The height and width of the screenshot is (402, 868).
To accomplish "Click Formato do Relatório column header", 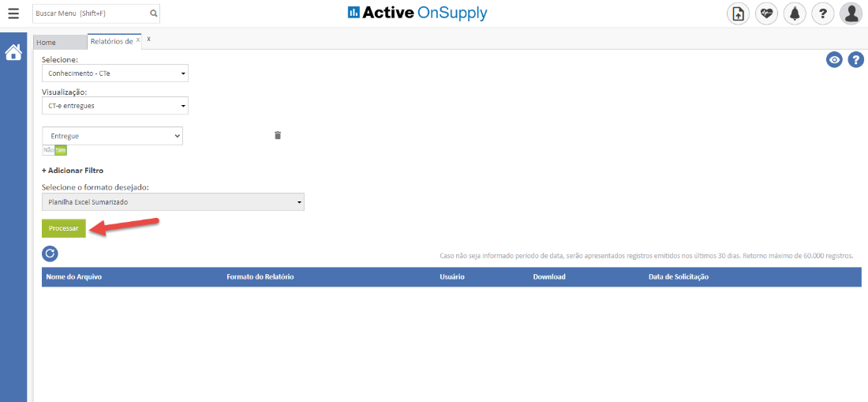I will click(x=260, y=277).
